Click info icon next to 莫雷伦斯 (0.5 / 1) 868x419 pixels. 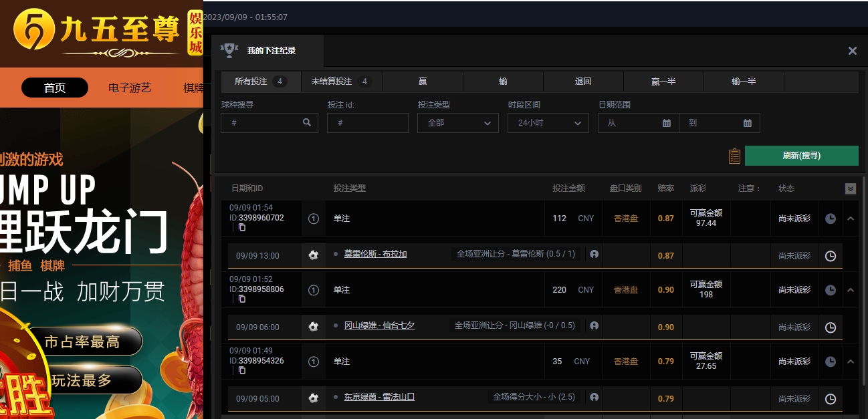pyautogui.click(x=594, y=255)
